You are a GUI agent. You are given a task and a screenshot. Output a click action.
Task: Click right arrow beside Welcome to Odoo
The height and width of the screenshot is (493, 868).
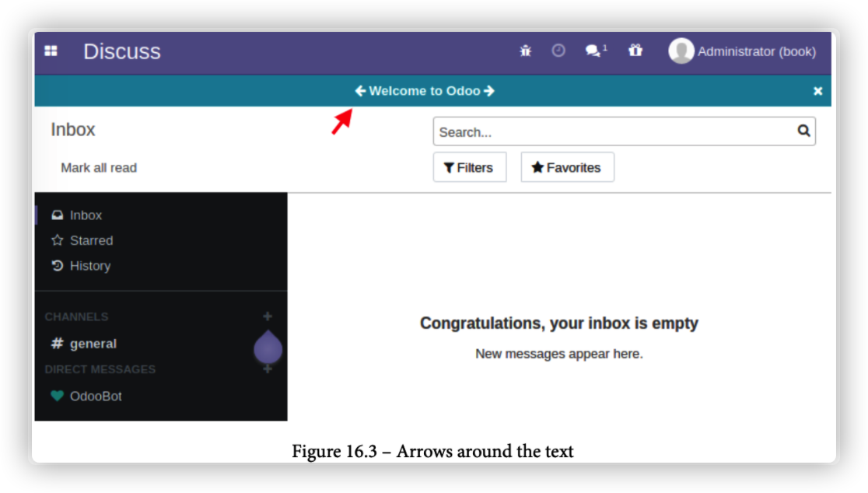(x=488, y=91)
